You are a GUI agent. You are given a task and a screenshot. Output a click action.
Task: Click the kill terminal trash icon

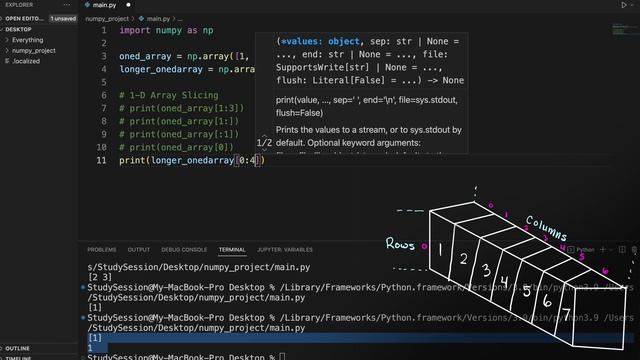tap(634, 249)
